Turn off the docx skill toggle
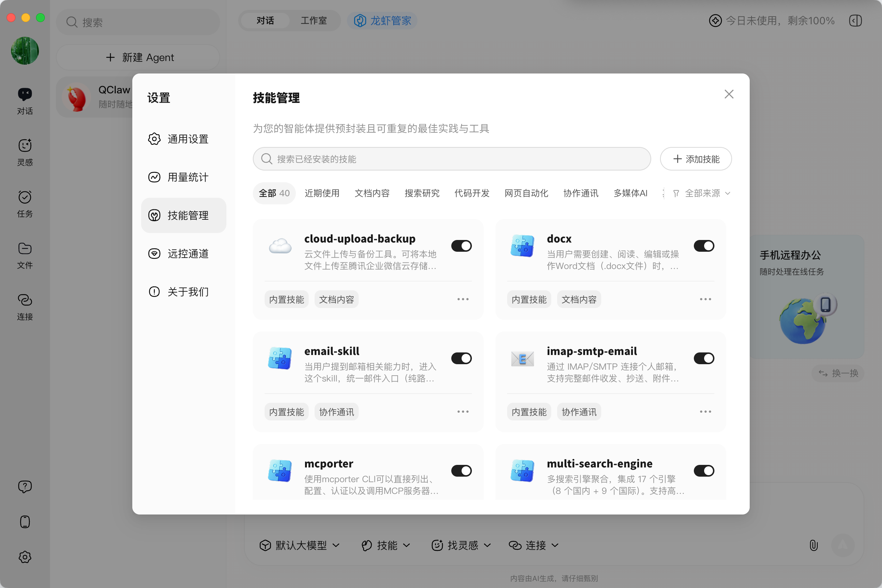882x588 pixels. [x=703, y=246]
